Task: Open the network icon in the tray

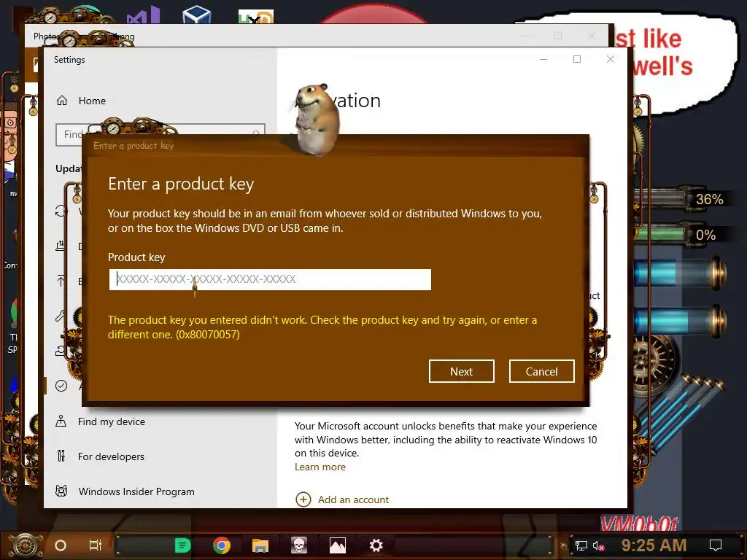Action: tap(581, 545)
